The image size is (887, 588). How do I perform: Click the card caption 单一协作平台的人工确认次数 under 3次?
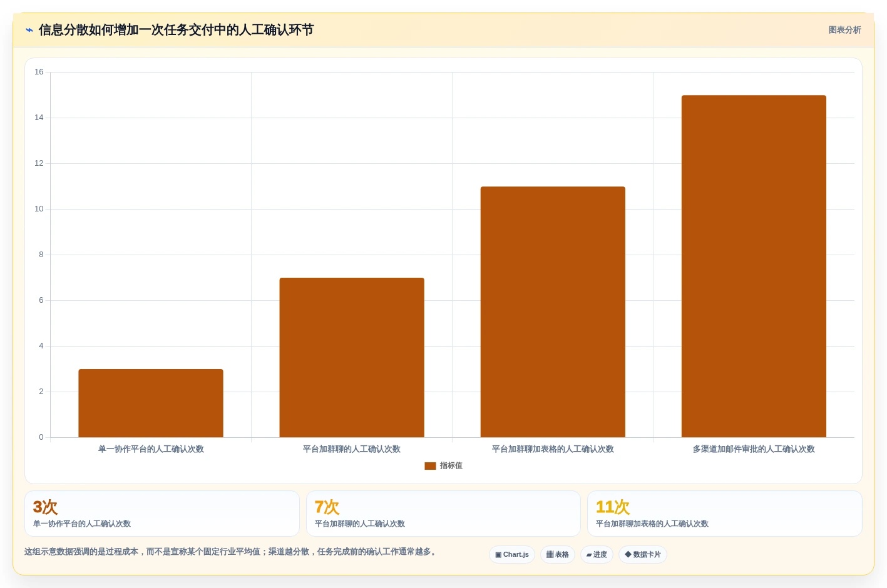pyautogui.click(x=82, y=524)
